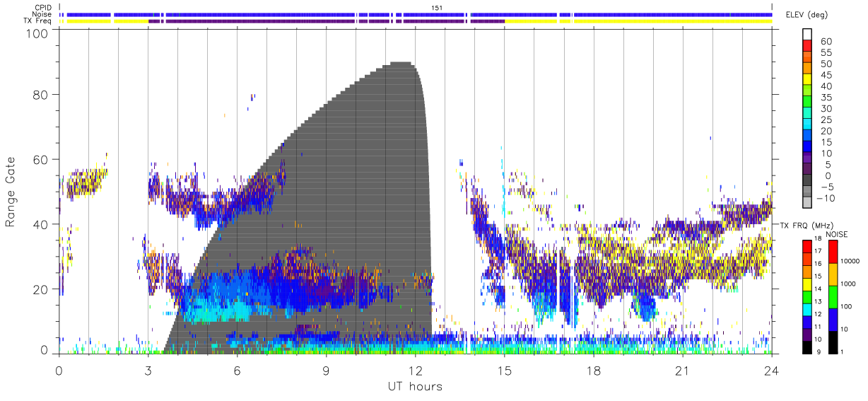Click the 35 label on the ELEV scale
Image resolution: width=868 pixels, height=401 pixels.
826,98
